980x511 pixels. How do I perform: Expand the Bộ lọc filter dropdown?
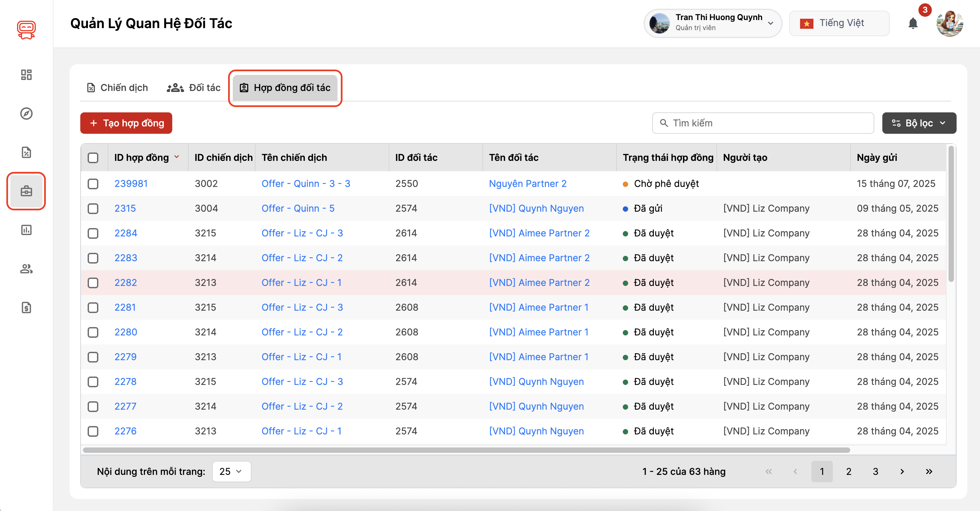pyautogui.click(x=919, y=123)
